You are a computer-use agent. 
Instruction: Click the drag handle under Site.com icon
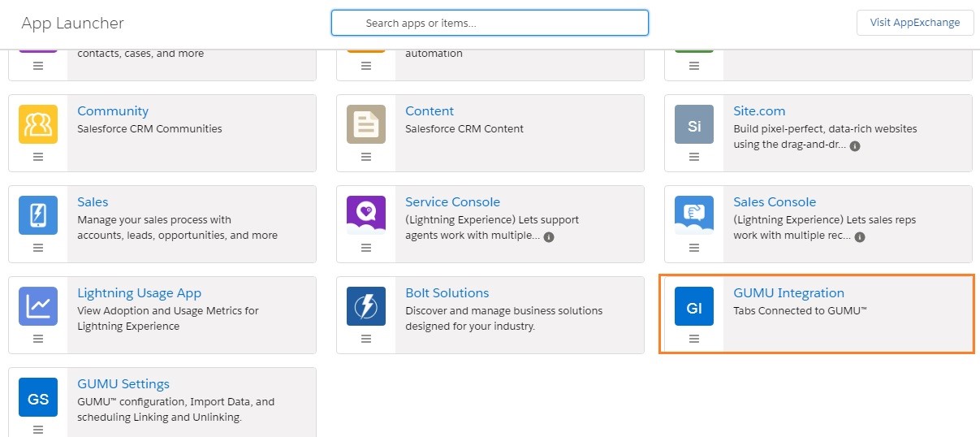tap(694, 157)
